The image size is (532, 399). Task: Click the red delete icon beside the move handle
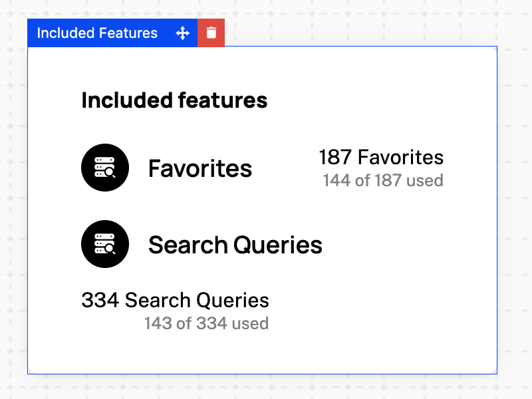click(211, 33)
